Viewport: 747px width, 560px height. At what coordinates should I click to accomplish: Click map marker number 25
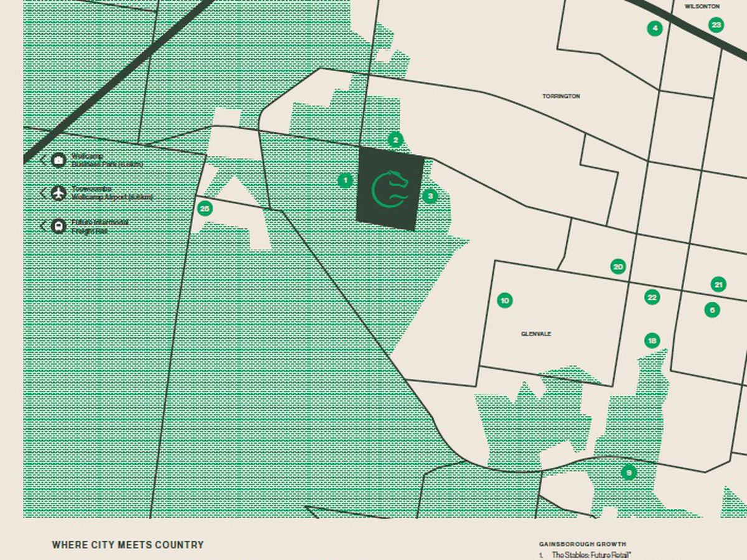click(205, 208)
